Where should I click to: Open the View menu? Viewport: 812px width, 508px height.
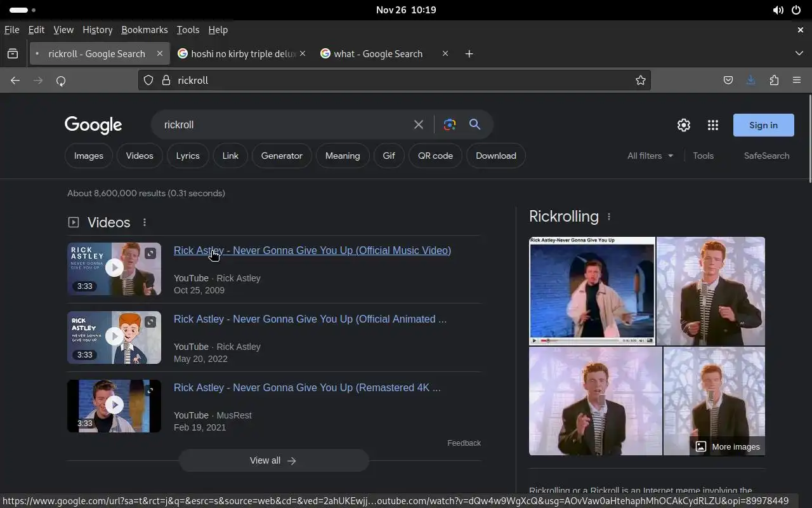coord(63,30)
